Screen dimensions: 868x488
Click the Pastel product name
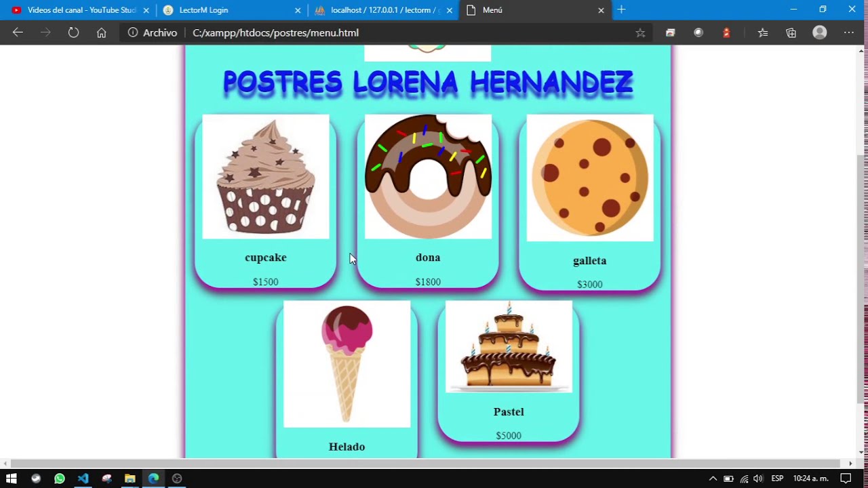click(x=509, y=411)
